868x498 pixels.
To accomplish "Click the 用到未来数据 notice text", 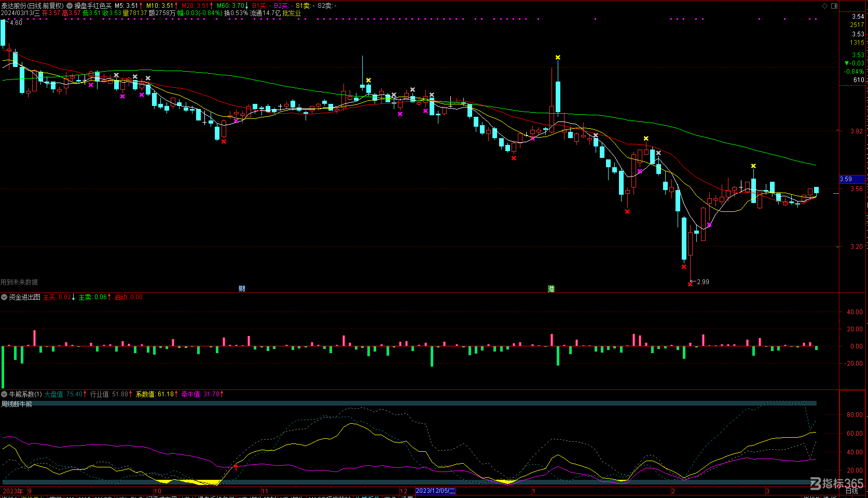I will tap(19, 282).
